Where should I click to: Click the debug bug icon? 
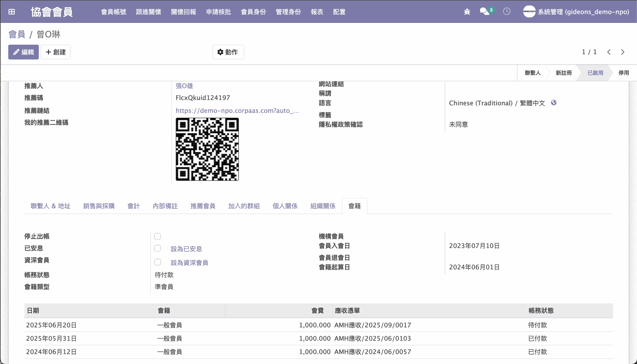(467, 12)
